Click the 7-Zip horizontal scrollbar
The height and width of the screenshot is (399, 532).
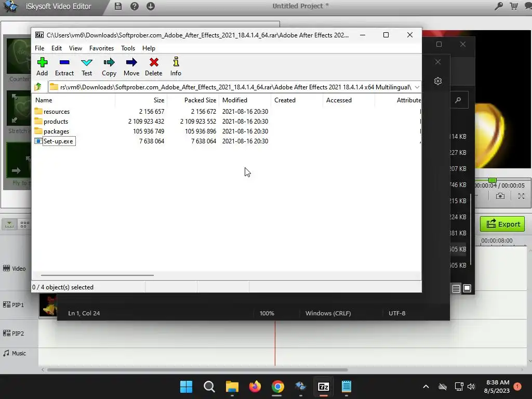(97, 275)
